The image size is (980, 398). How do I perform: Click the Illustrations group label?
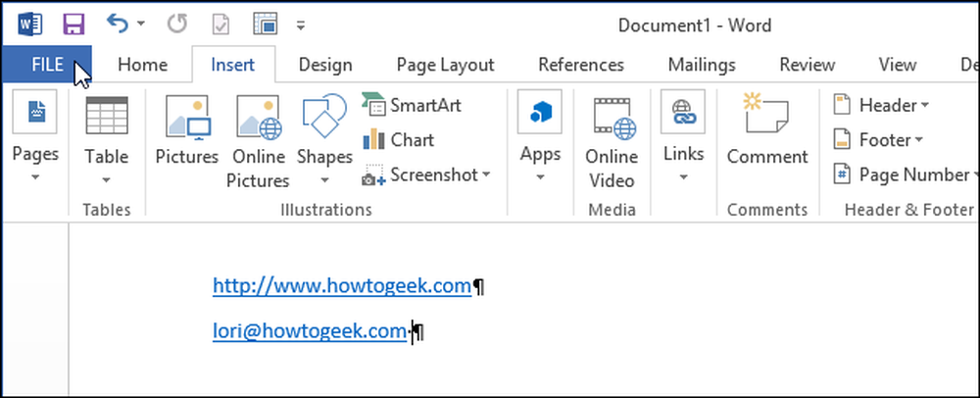click(x=326, y=210)
